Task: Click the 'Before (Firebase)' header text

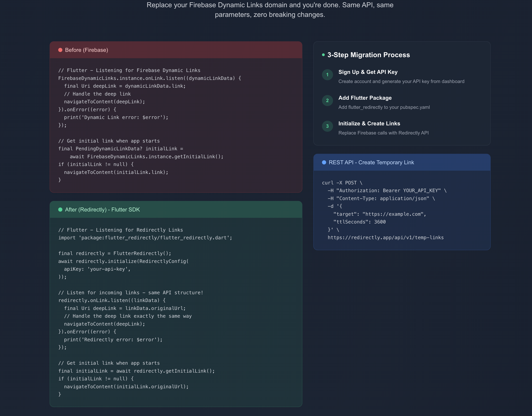Action: tap(86, 50)
